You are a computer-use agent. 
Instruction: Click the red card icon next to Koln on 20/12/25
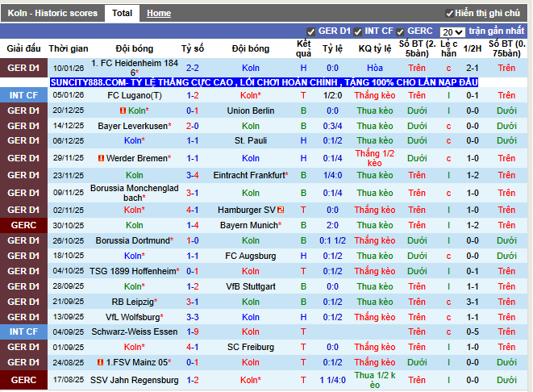click(123, 111)
